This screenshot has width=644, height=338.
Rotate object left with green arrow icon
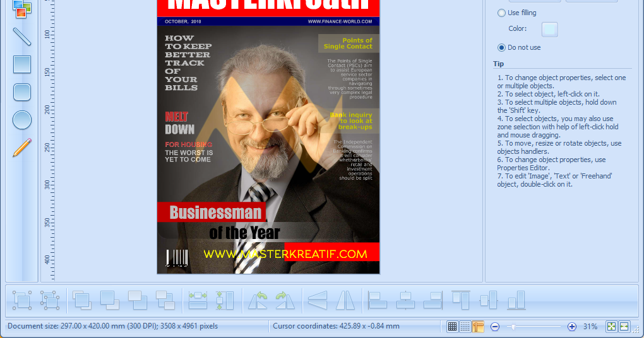tap(258, 300)
